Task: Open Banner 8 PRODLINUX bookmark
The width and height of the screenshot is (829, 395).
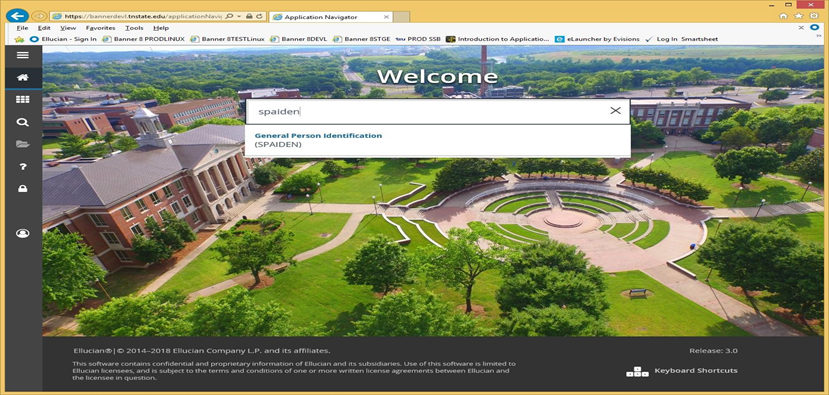Action: point(143,39)
